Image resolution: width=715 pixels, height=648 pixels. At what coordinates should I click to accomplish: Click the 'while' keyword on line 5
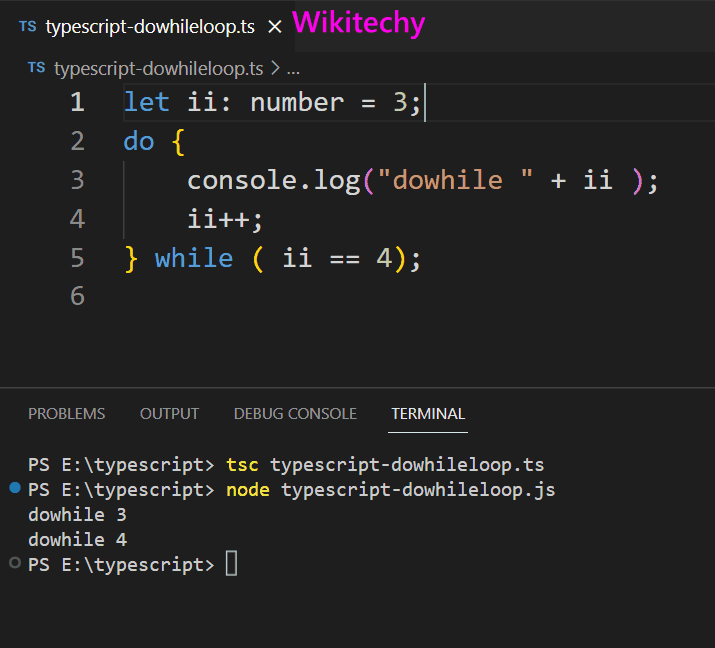click(194, 258)
